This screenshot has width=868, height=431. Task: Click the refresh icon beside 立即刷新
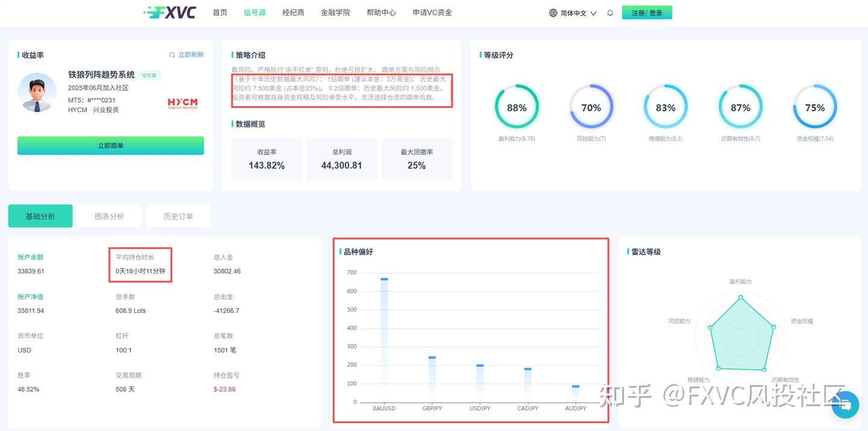[x=171, y=54]
